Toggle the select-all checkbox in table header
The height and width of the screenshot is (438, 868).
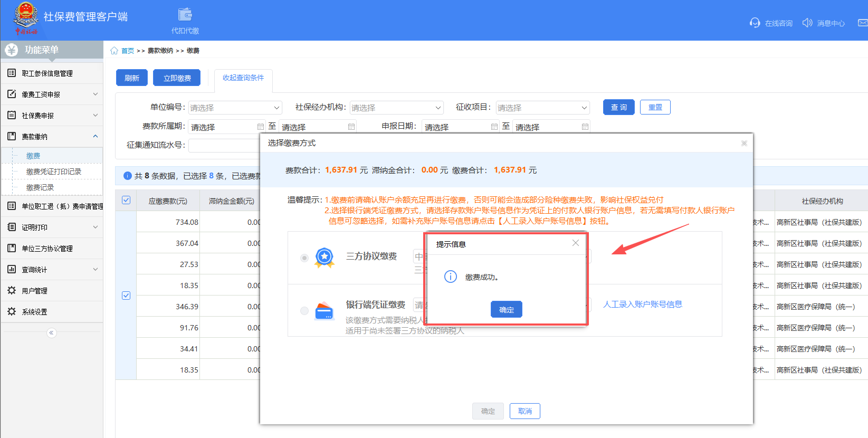click(x=126, y=200)
